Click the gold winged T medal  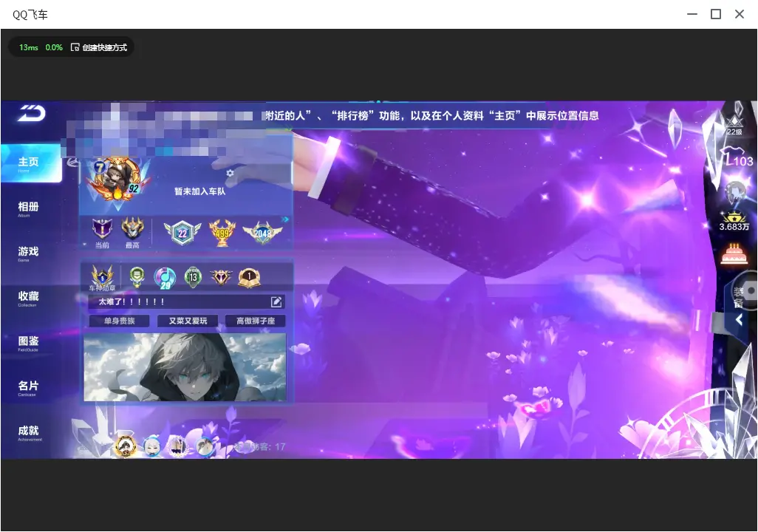point(222,277)
